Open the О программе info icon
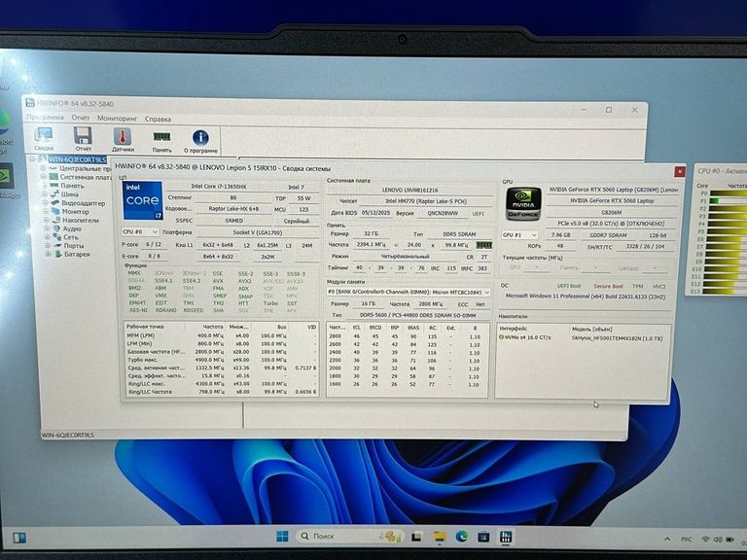The image size is (747, 560). click(x=200, y=141)
